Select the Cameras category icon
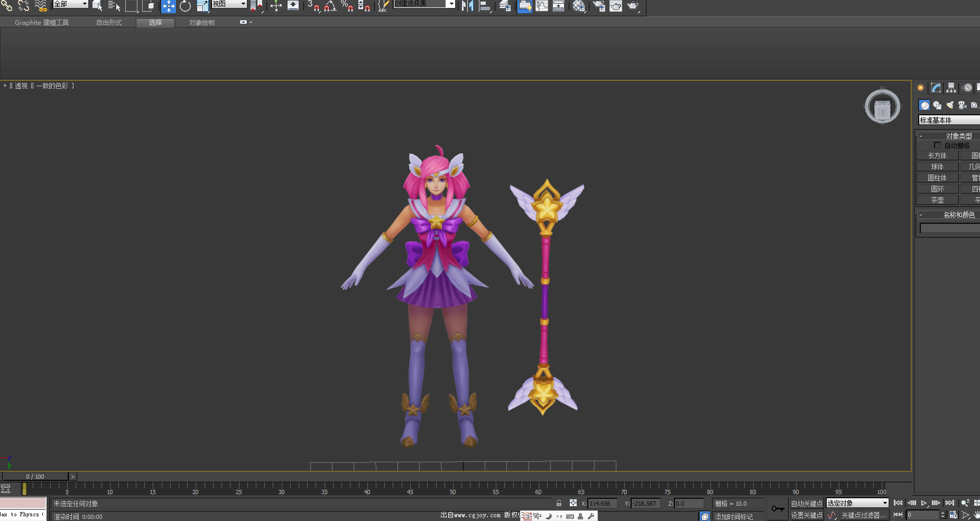The image size is (980, 521). click(x=963, y=105)
